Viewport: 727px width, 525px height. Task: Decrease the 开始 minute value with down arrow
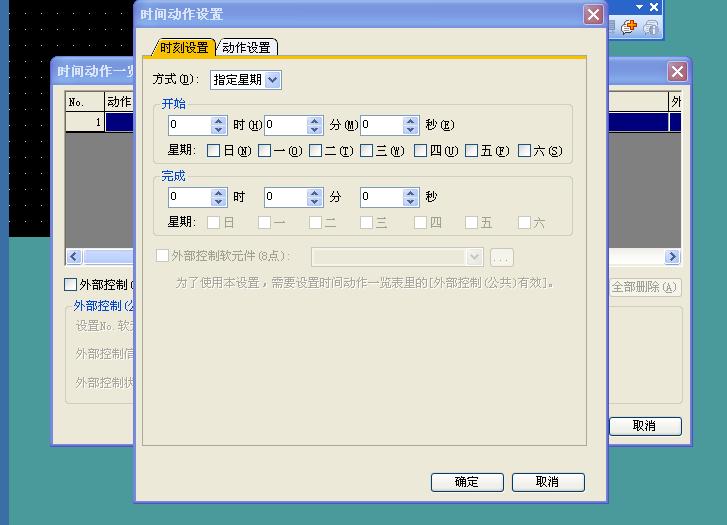click(315, 130)
